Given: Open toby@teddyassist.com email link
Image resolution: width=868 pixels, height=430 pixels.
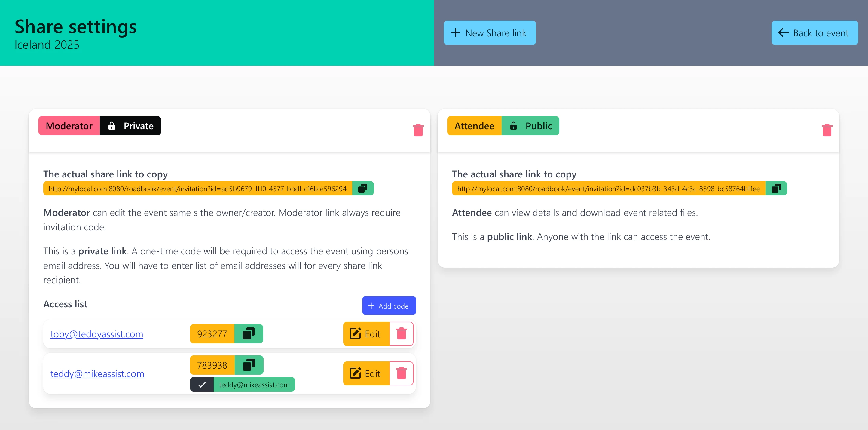Looking at the screenshot, I should [x=97, y=334].
